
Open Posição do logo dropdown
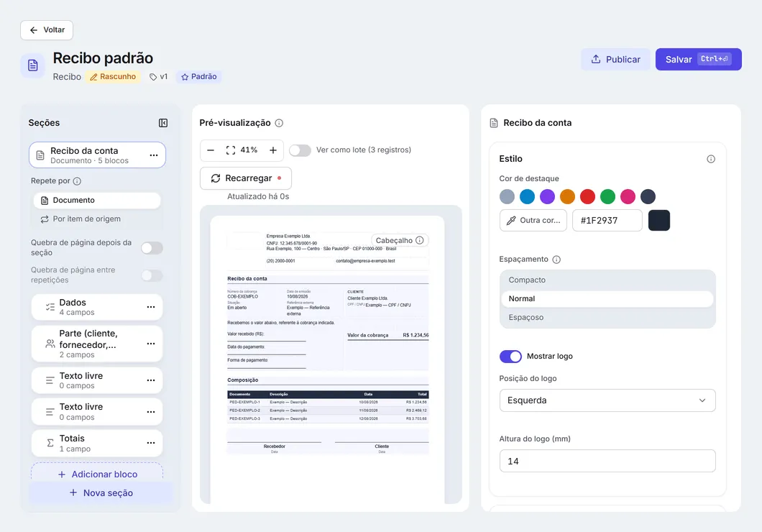point(607,400)
